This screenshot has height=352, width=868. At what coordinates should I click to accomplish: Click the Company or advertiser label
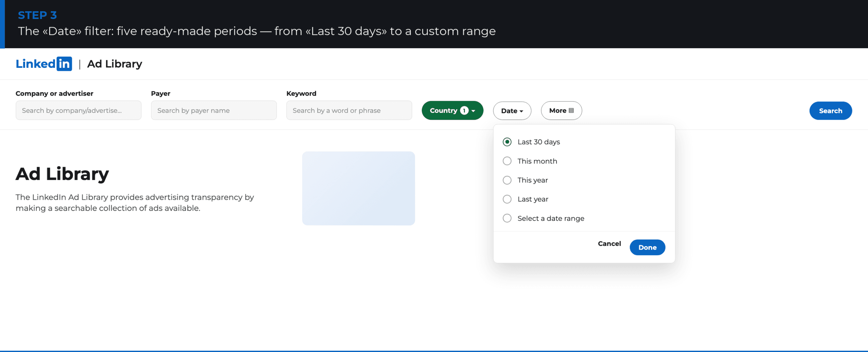[x=54, y=93]
